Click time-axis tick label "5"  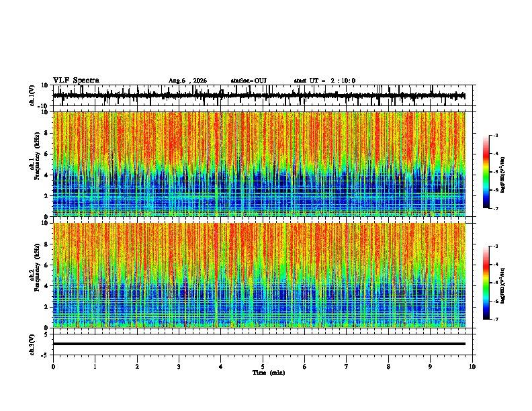[263, 367]
